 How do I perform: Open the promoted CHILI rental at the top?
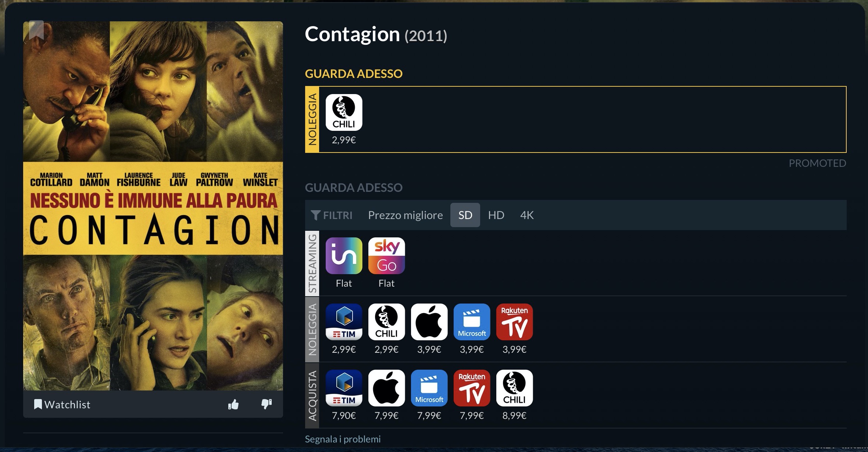point(344,112)
